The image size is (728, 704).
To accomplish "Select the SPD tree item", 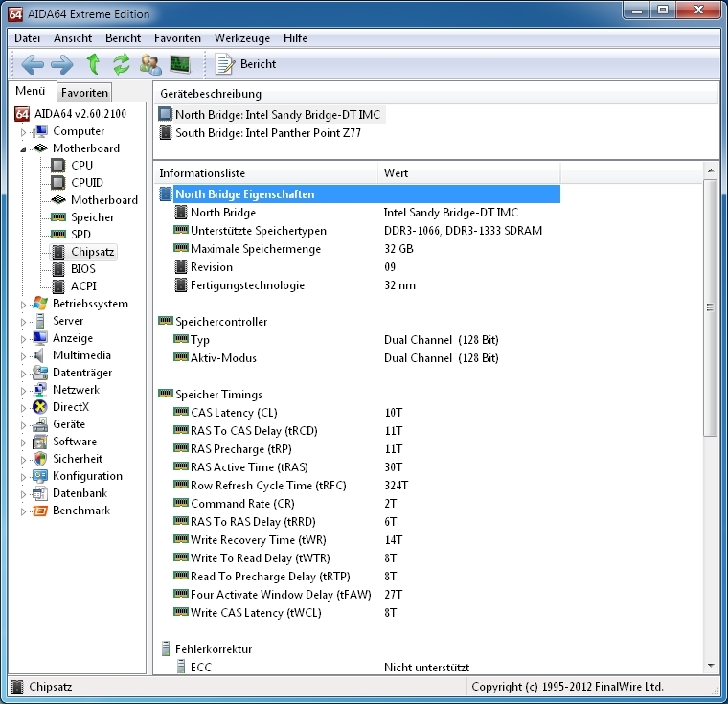I will pyautogui.click(x=81, y=235).
